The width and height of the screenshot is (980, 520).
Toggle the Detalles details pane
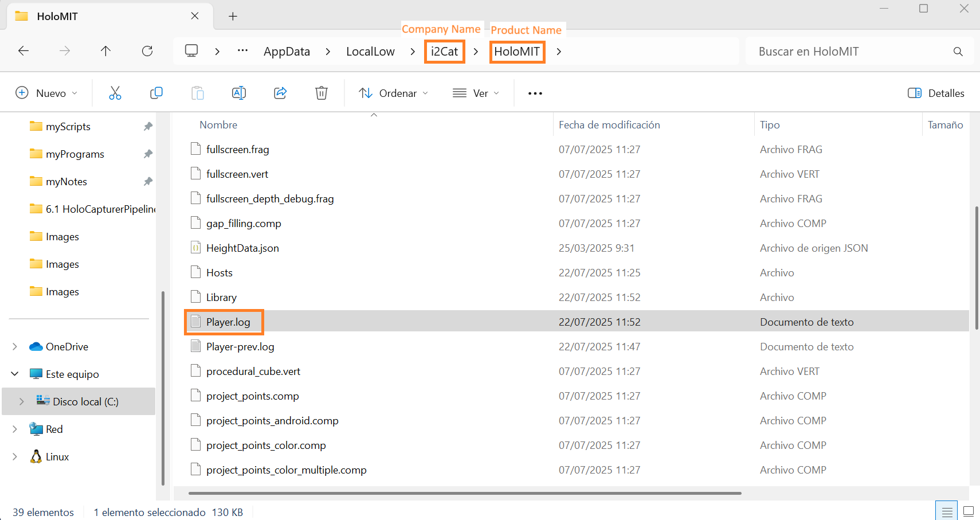[x=936, y=93]
